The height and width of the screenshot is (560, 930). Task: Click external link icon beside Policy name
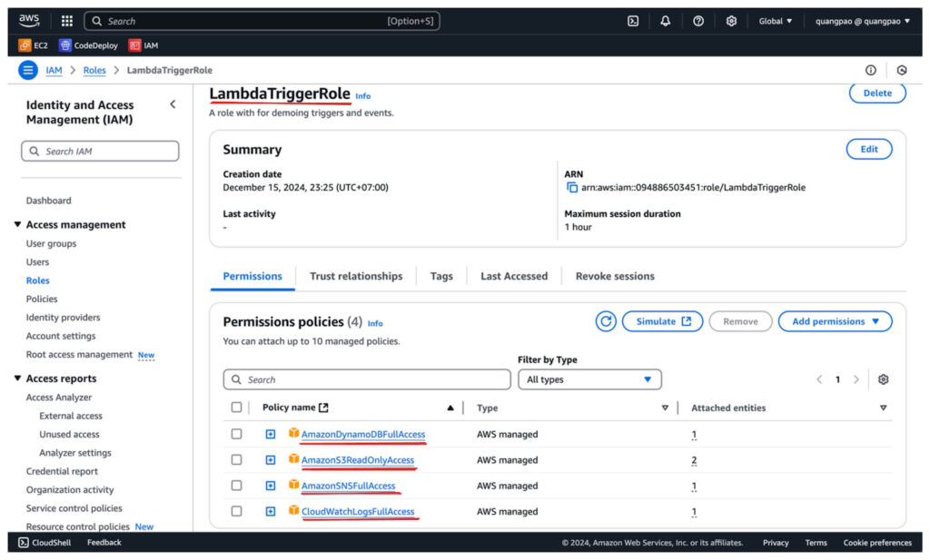coord(323,408)
